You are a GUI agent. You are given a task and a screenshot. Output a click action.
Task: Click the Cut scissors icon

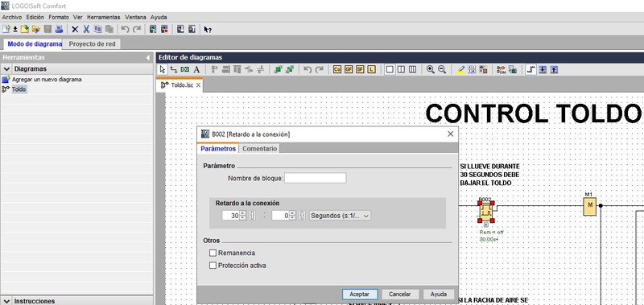click(x=86, y=29)
